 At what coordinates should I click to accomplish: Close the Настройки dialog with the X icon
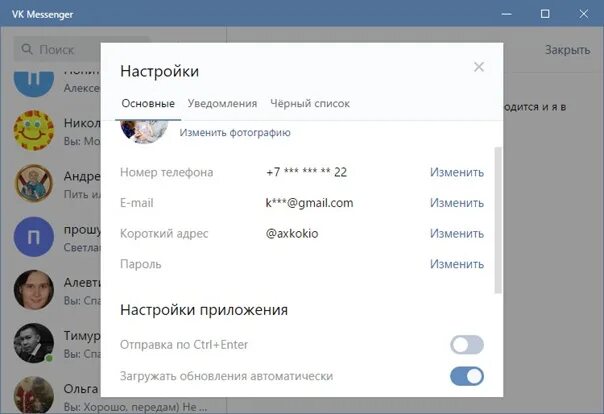coord(479,67)
